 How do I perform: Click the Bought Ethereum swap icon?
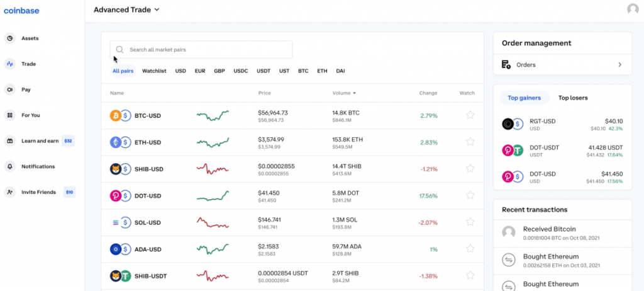(508, 260)
